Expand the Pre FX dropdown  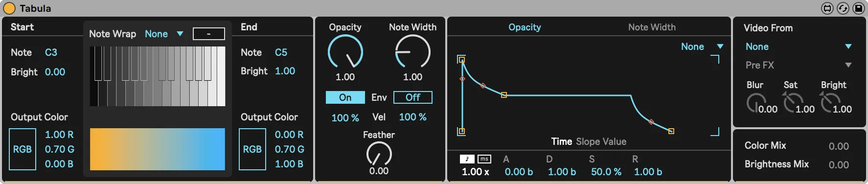point(799,65)
